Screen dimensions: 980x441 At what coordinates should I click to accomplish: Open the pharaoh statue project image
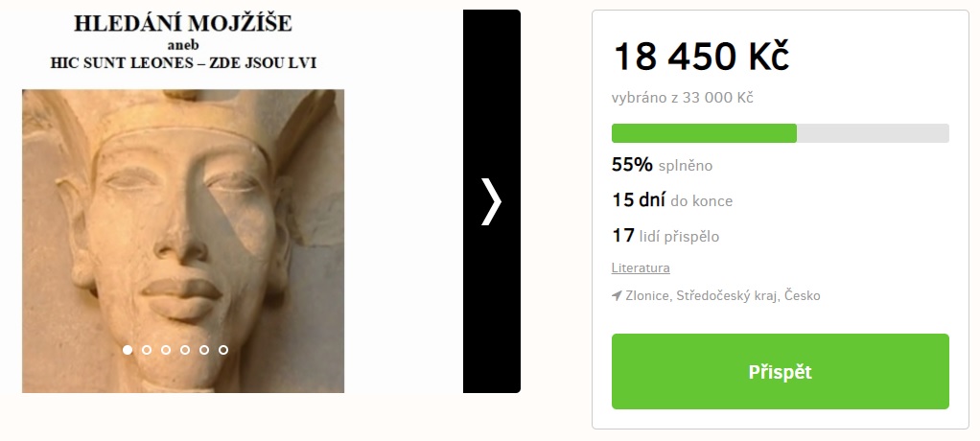pos(183,242)
